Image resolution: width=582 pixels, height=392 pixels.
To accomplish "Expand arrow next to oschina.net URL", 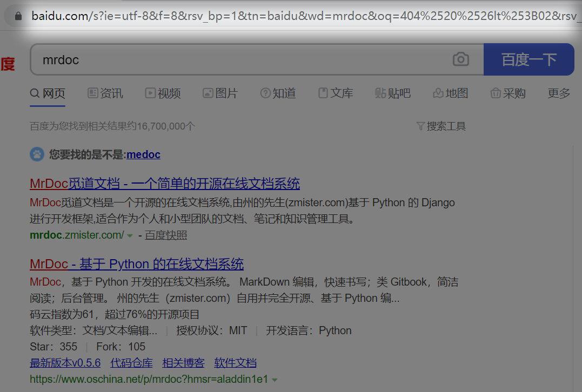I will coord(275,380).
